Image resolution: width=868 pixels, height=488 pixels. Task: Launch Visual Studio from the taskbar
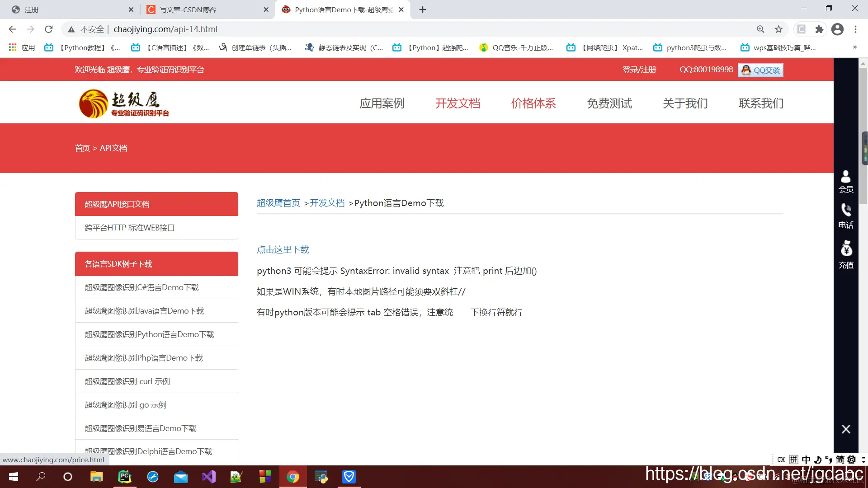[208, 477]
